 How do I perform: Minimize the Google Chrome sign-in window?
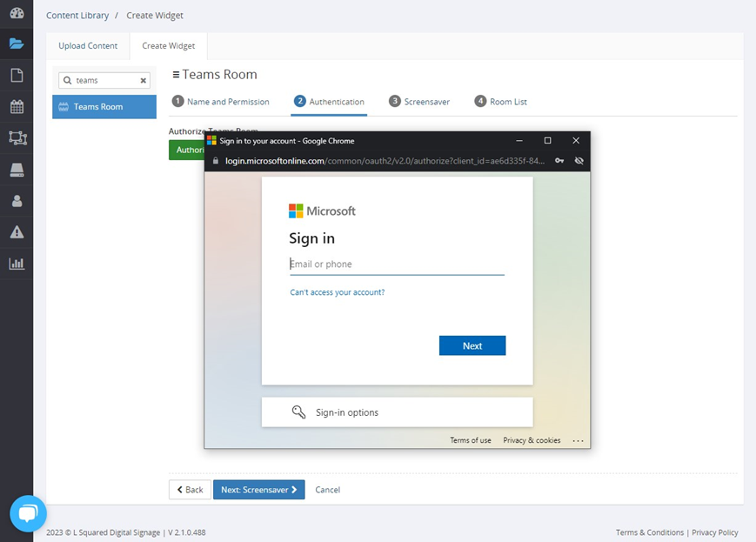519,140
